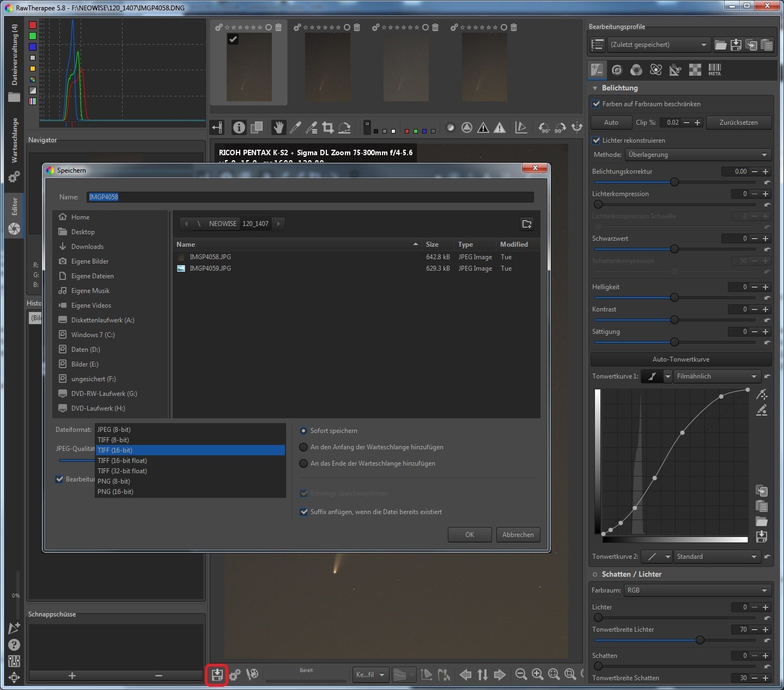Viewport: 784px width, 690px height.
Task: Toggle 'Suffix anfügen' checkbox
Action: (x=304, y=512)
